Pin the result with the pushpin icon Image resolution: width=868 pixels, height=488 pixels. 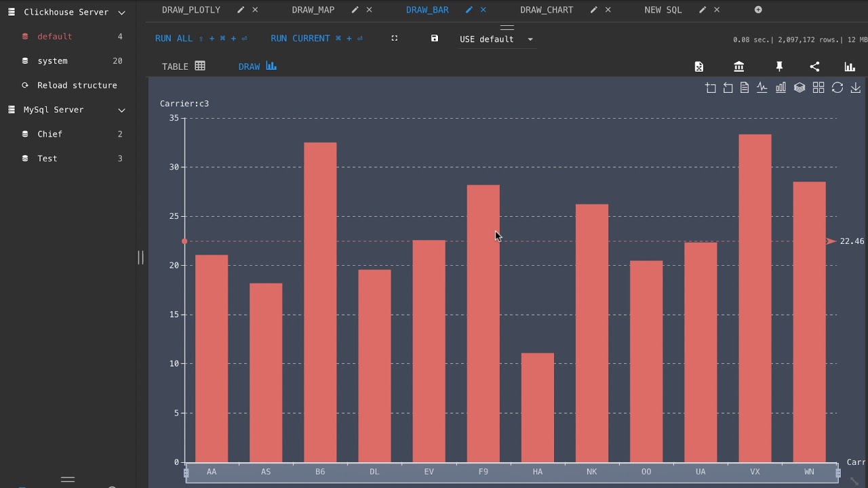point(779,66)
